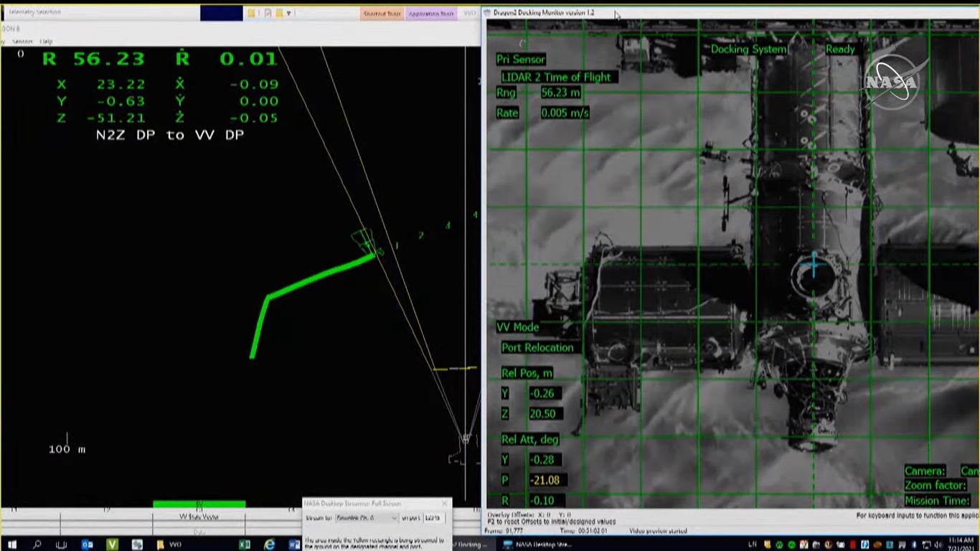Launch Internet Explorer from the taskbar

pos(270,545)
